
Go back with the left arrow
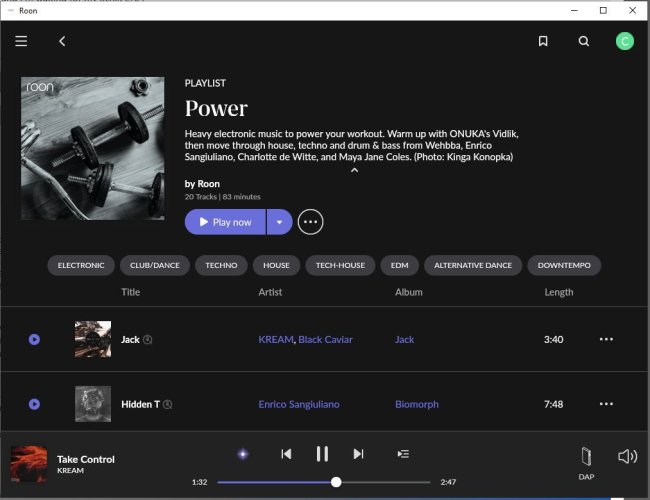coord(62,41)
